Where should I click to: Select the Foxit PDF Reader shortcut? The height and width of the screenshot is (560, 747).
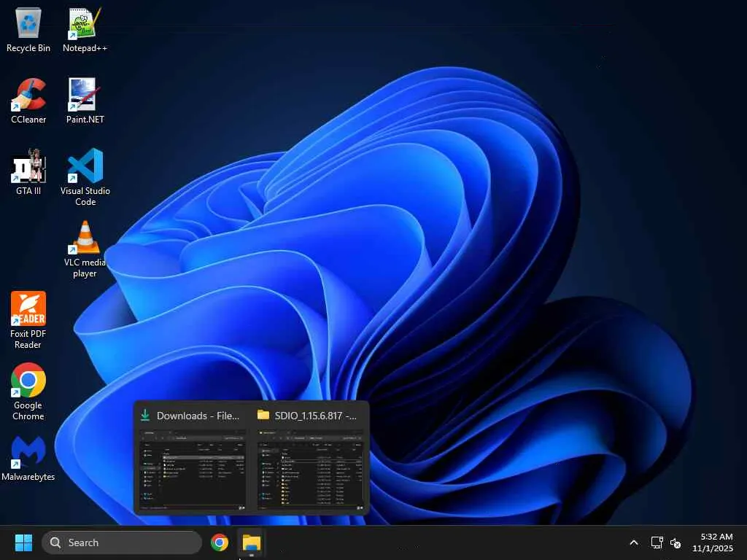28,320
